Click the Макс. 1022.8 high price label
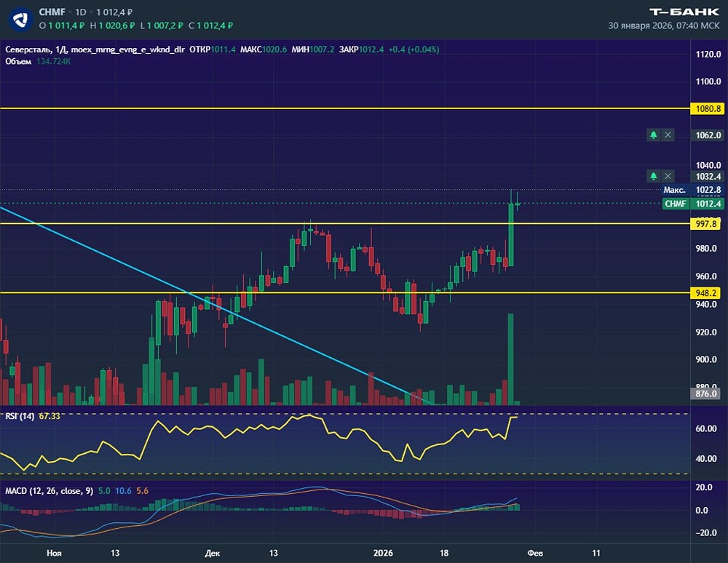 click(692, 190)
